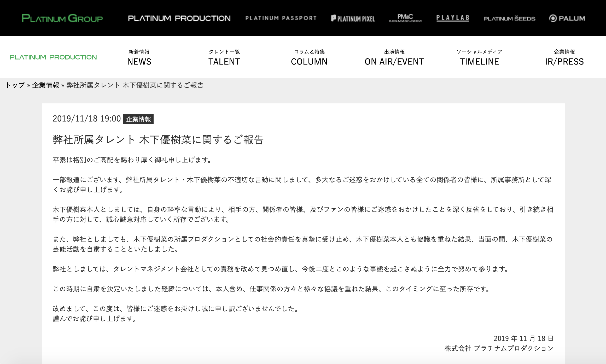The width and height of the screenshot is (606, 364).
Task: Click the 2019/11/18 19:00 post date
Action: 86,119
